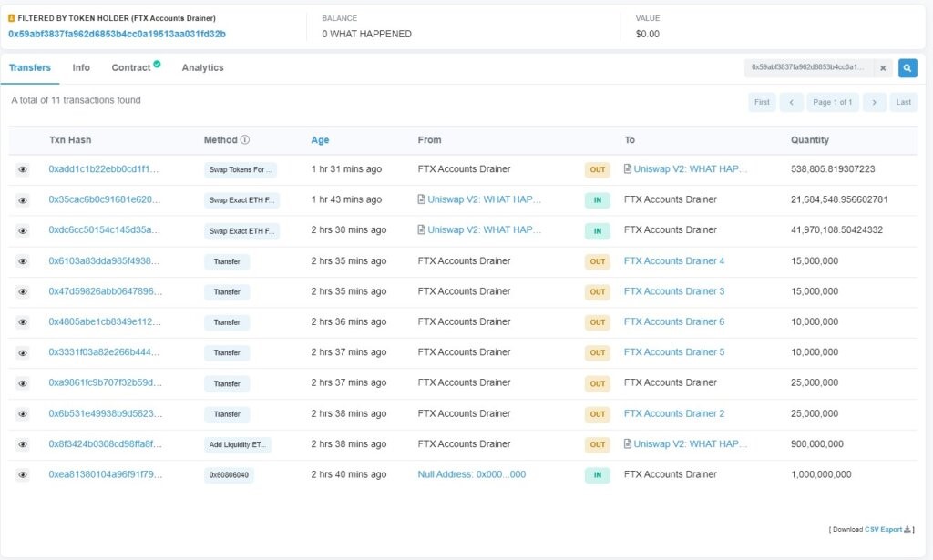933x560 pixels.
Task: Click the download icon next to CSV Export
Action: click(x=907, y=529)
